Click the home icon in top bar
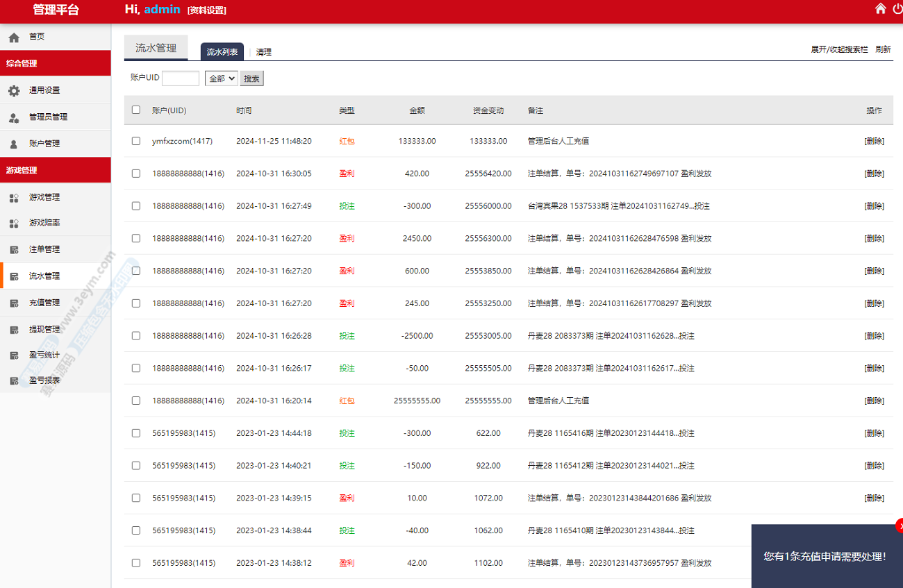 [880, 9]
